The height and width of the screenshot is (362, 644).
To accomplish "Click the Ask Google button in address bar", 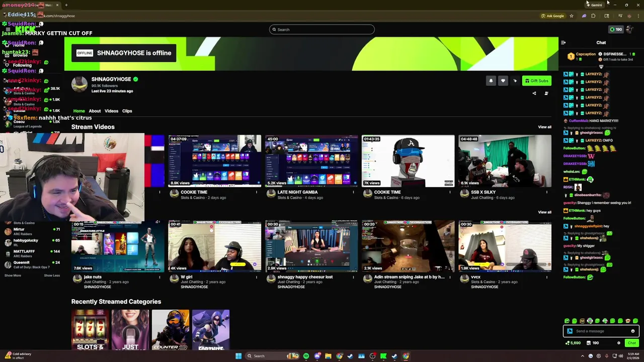I will point(552,16).
